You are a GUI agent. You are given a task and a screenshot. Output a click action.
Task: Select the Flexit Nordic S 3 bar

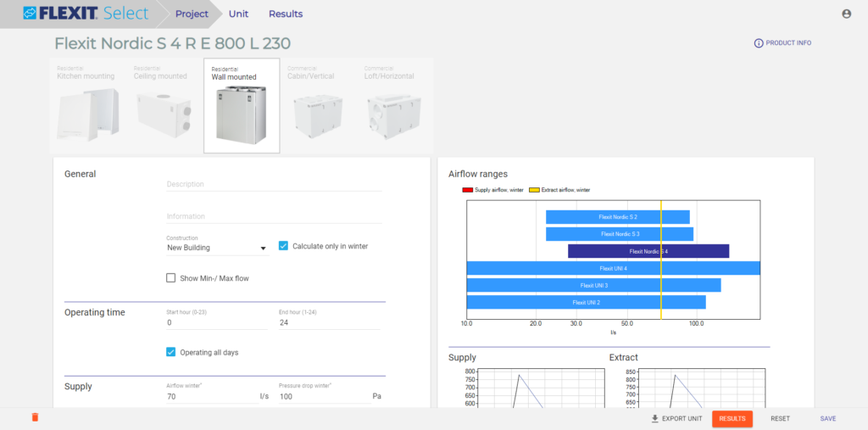pos(620,234)
